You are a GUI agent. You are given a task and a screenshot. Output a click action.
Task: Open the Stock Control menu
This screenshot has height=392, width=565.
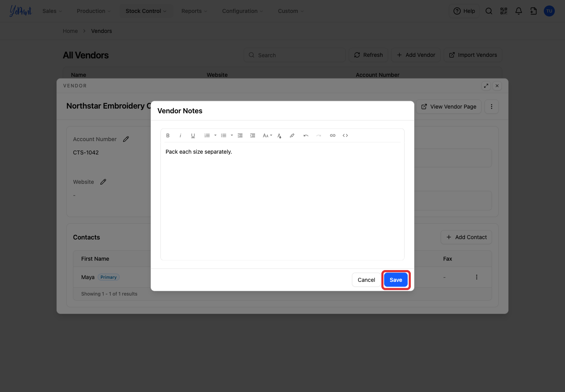point(146,11)
